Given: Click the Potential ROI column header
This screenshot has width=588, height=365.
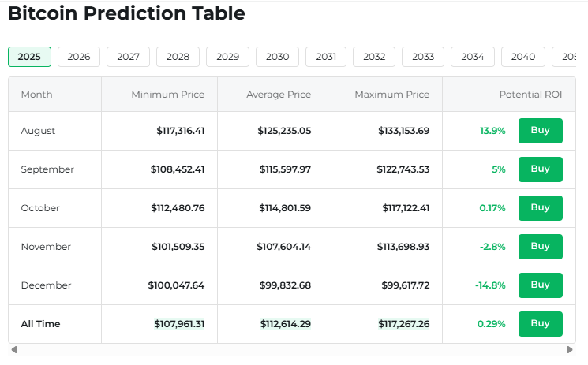Looking at the screenshot, I should [530, 95].
